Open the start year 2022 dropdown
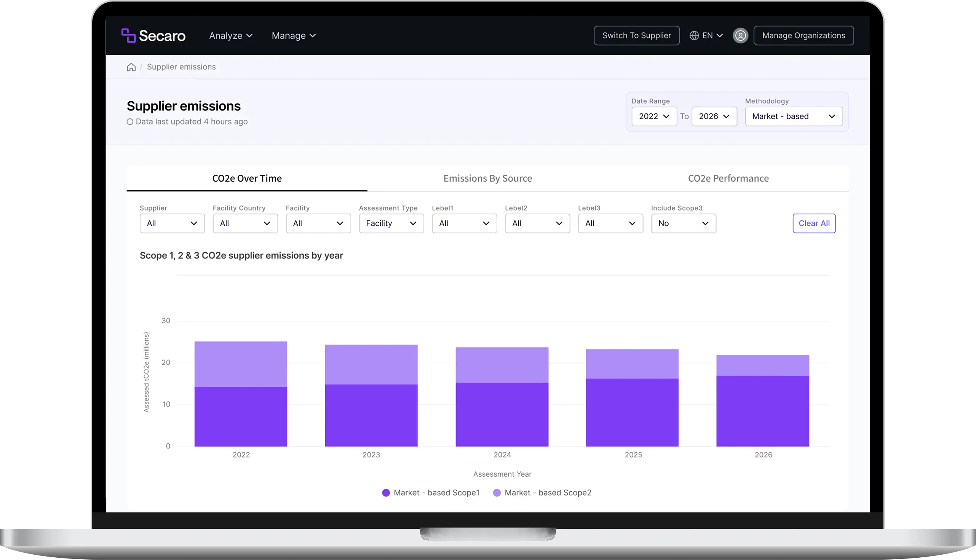This screenshot has height=560, width=976. pyautogui.click(x=654, y=116)
